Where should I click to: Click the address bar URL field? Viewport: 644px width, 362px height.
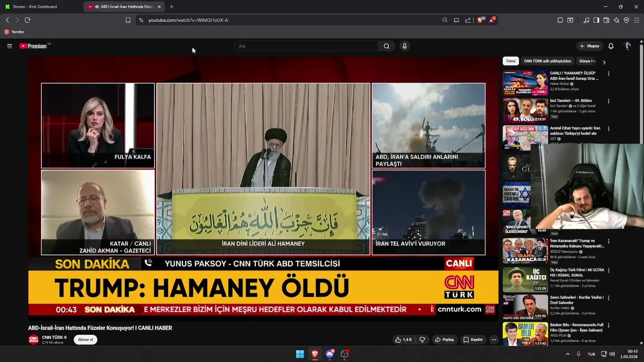(x=292, y=20)
